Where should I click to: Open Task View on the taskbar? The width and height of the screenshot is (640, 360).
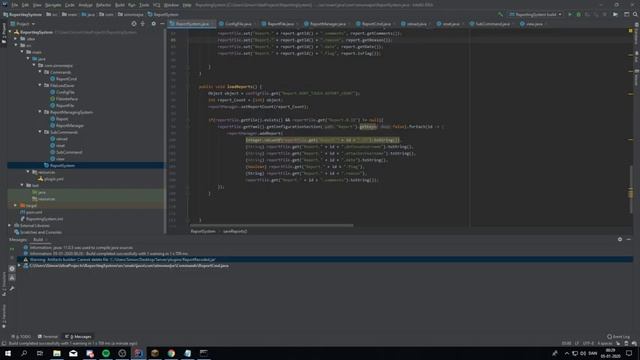click(x=40, y=353)
